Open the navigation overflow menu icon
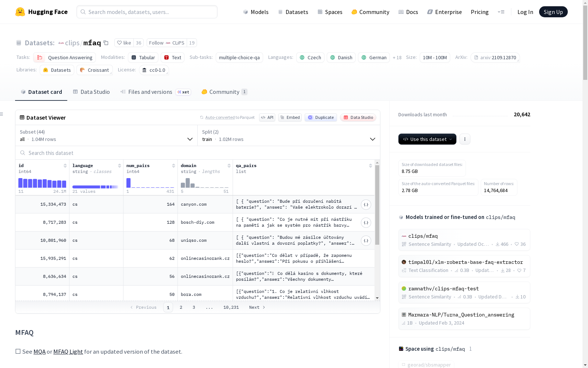The height and width of the screenshot is (368, 588). point(501,12)
